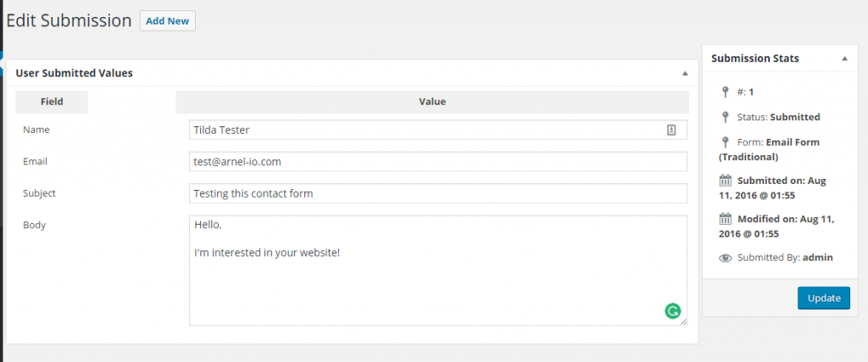Click the contact card icon in Name field

[x=671, y=130]
